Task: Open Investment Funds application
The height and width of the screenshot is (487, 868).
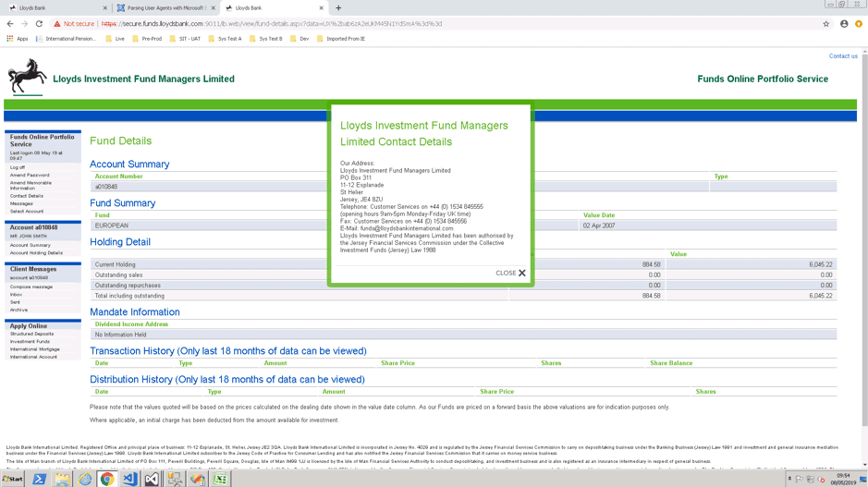Action: point(30,341)
